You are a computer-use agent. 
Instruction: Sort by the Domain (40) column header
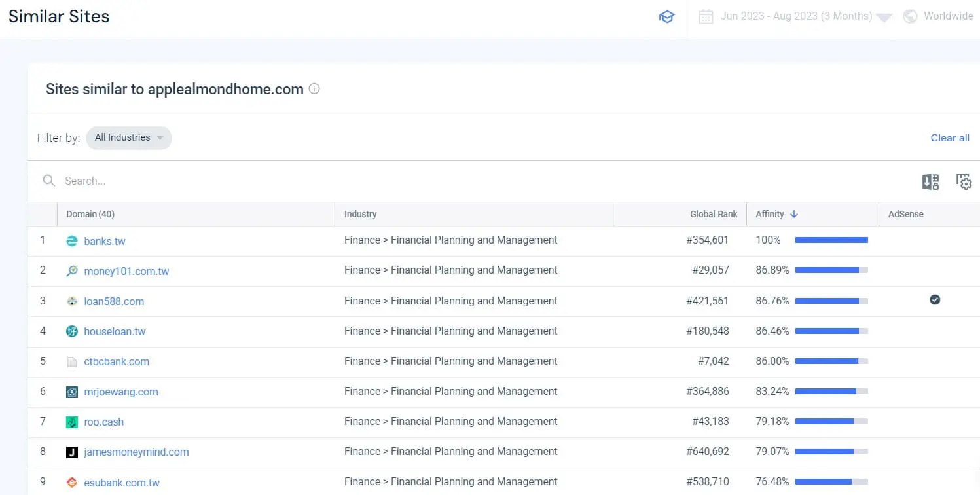tap(90, 214)
